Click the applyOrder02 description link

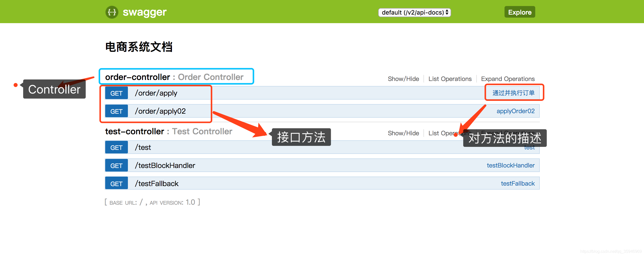click(516, 111)
